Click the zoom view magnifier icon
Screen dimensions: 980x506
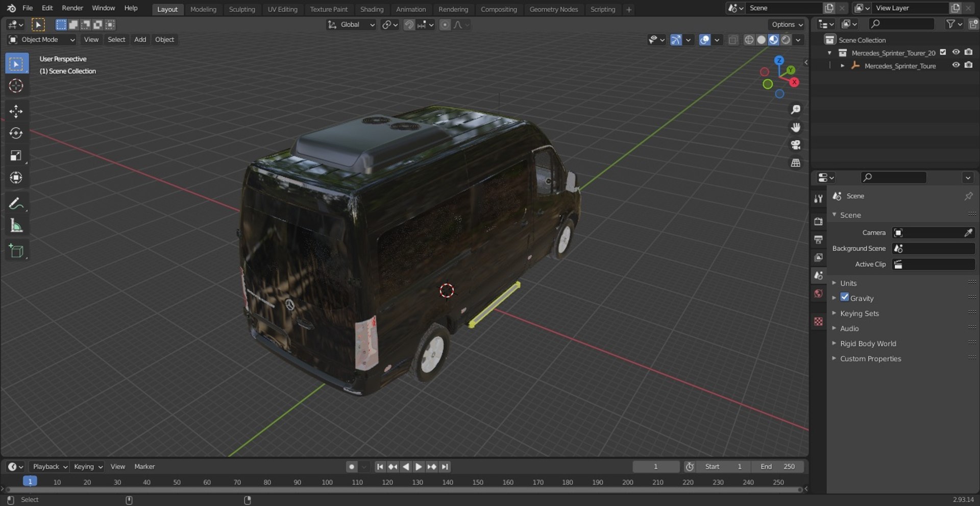[795, 109]
